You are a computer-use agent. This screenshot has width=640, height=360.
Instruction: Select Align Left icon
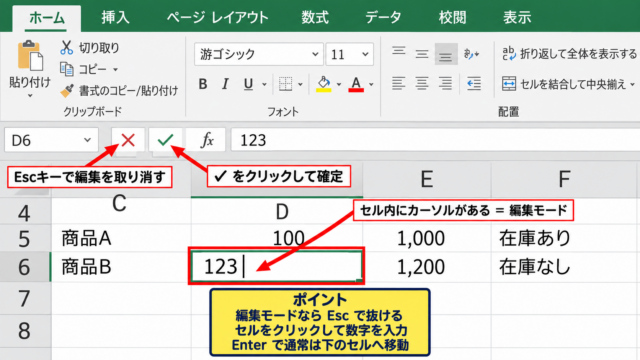point(398,84)
